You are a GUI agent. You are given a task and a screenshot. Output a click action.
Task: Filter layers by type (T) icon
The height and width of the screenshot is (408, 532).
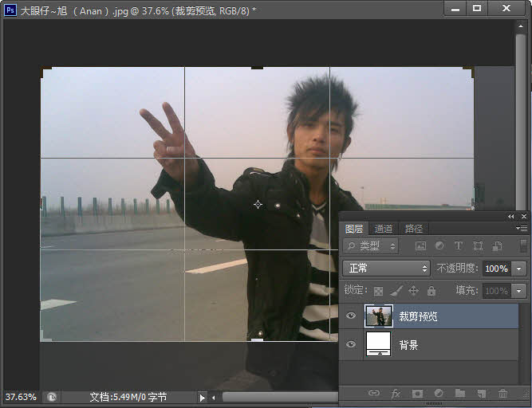[459, 246]
